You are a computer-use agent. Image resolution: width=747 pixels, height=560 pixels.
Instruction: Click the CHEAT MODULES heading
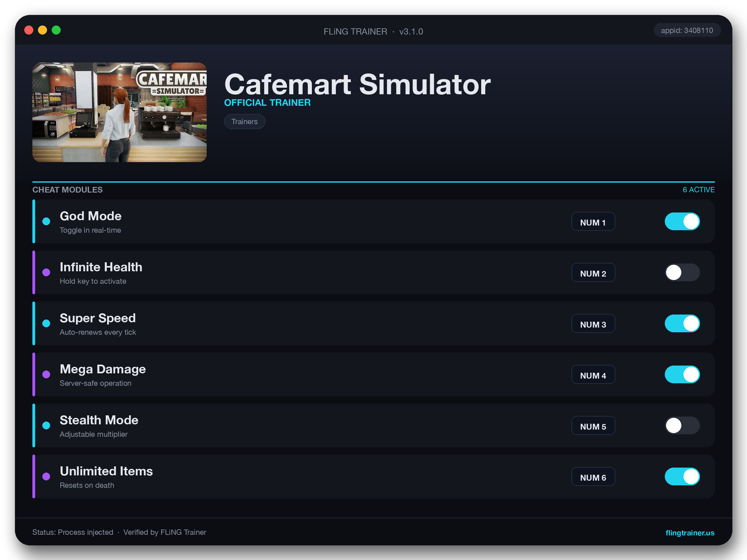(67, 190)
